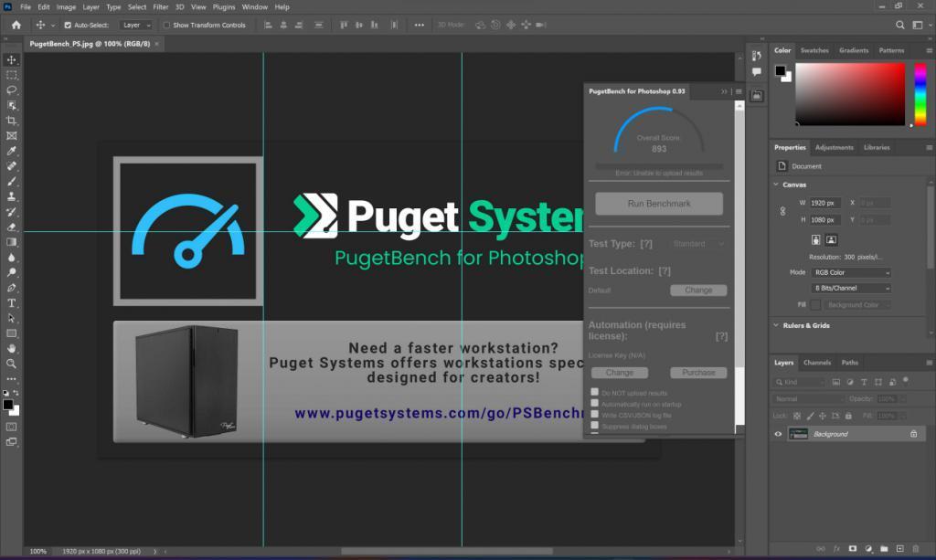Collapse the Canvas section
Image resolution: width=936 pixels, height=560 pixels.
(x=776, y=185)
